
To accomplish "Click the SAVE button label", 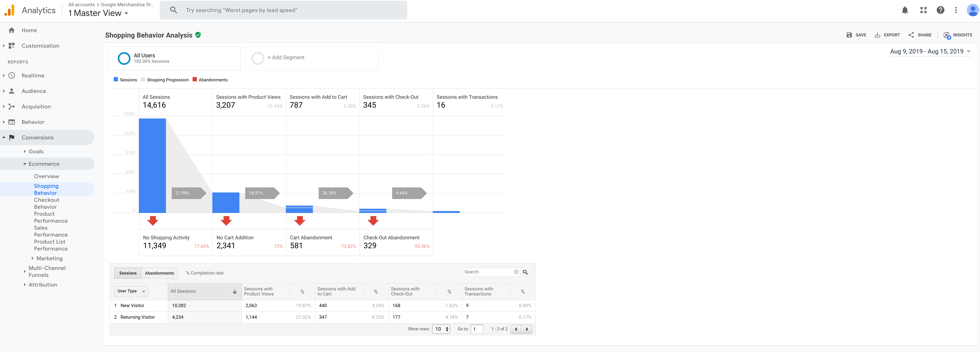I will pyautogui.click(x=860, y=35).
